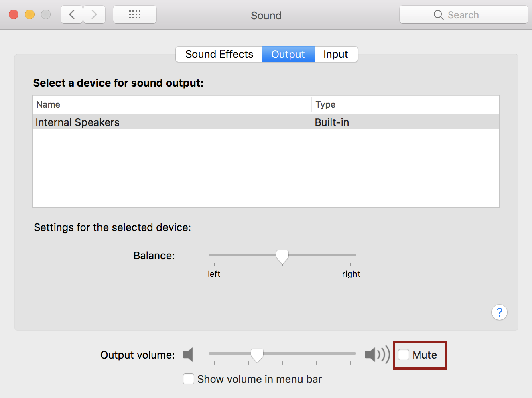Click the Output volume slider thumb

click(257, 355)
